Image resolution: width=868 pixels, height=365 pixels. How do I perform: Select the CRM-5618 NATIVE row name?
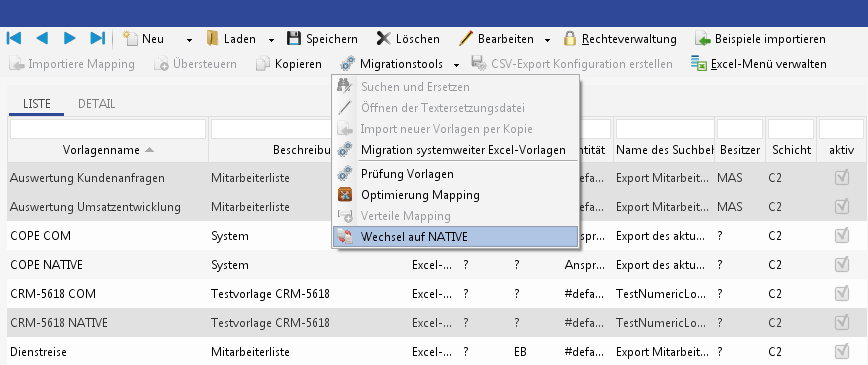59,322
